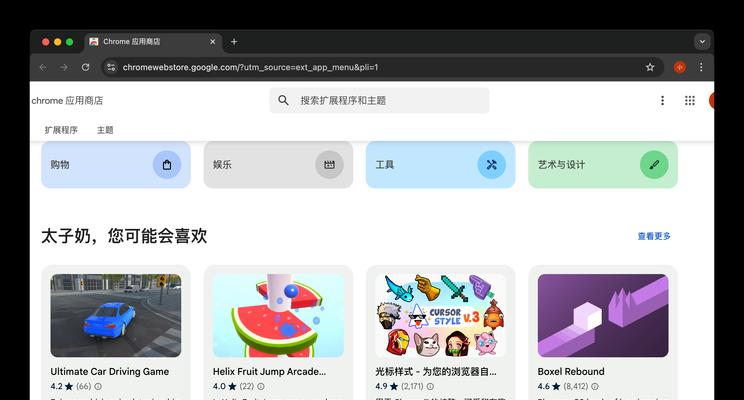Screen dimensions: 744x400
Task: Bookmark this page with star icon
Action: click(650, 67)
